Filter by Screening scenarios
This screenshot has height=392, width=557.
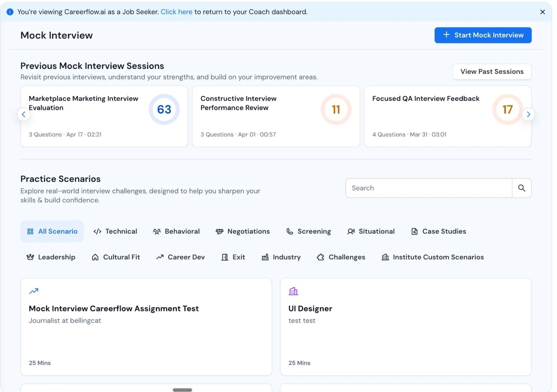(x=309, y=231)
